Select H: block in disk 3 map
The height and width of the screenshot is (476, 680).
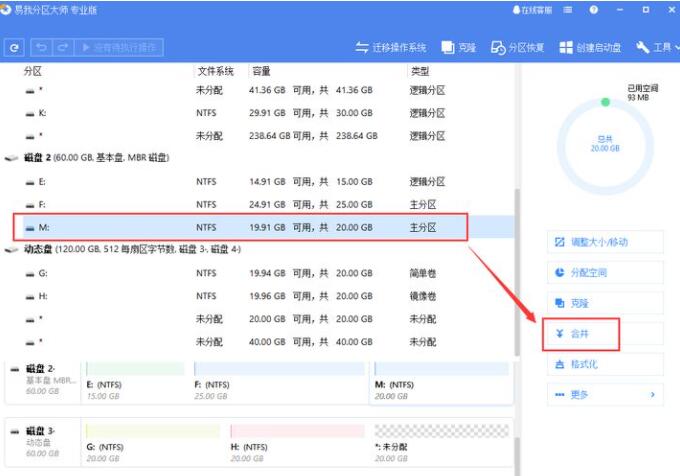(x=298, y=444)
